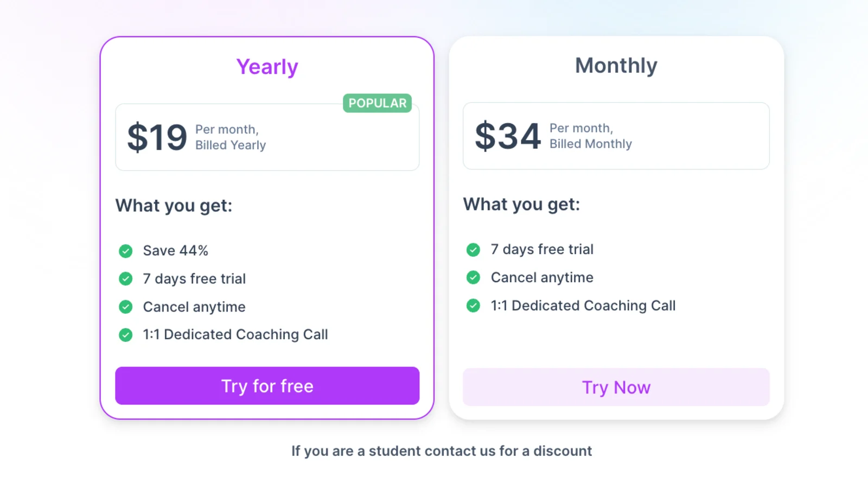
Task: Click checkmark beside Yearly 1:1 Dedicated Coaching Call
Action: coord(125,335)
